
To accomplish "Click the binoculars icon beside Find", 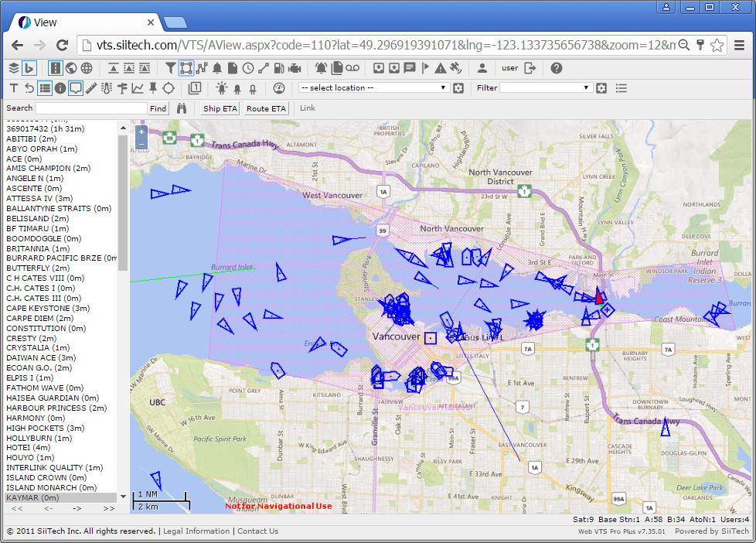I will coord(182,109).
